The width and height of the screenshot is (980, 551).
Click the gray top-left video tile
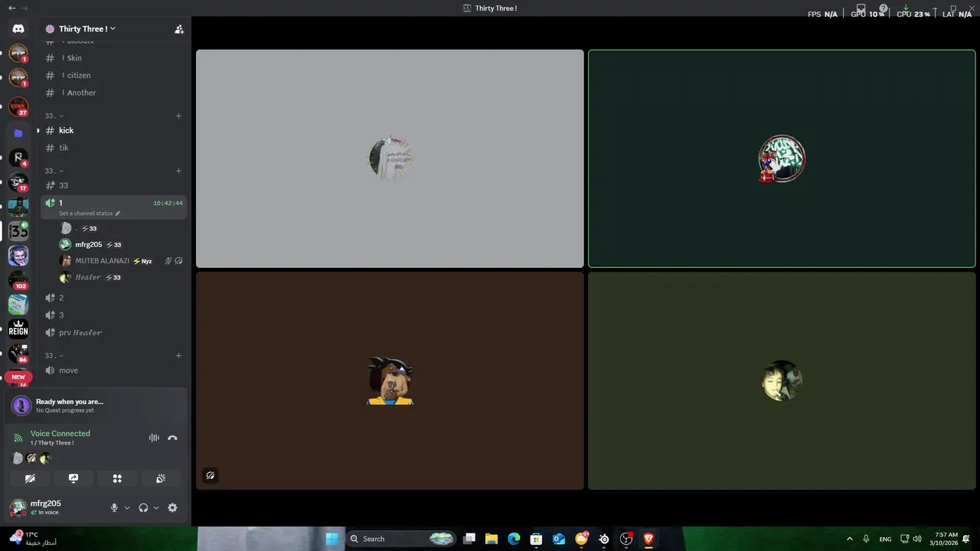coord(390,158)
